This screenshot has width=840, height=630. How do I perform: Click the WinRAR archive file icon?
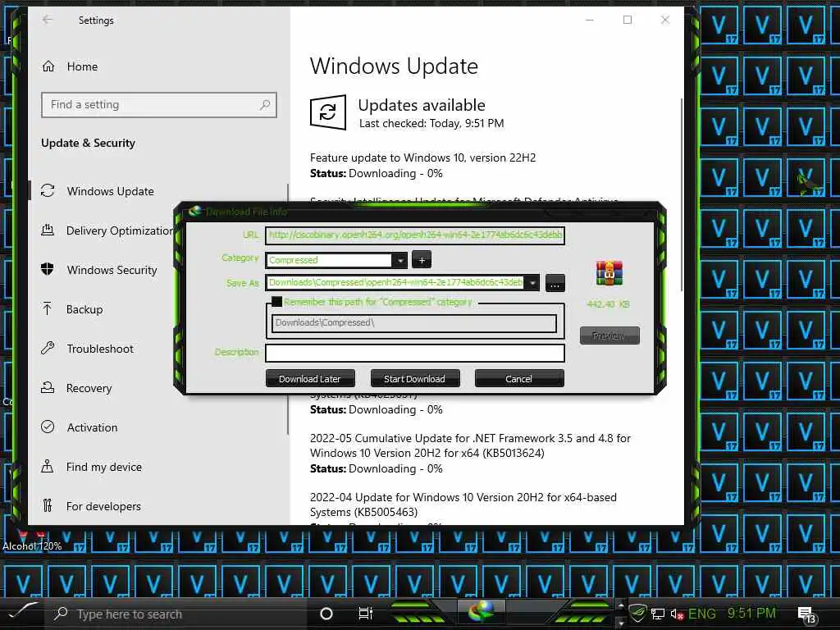tap(609, 273)
